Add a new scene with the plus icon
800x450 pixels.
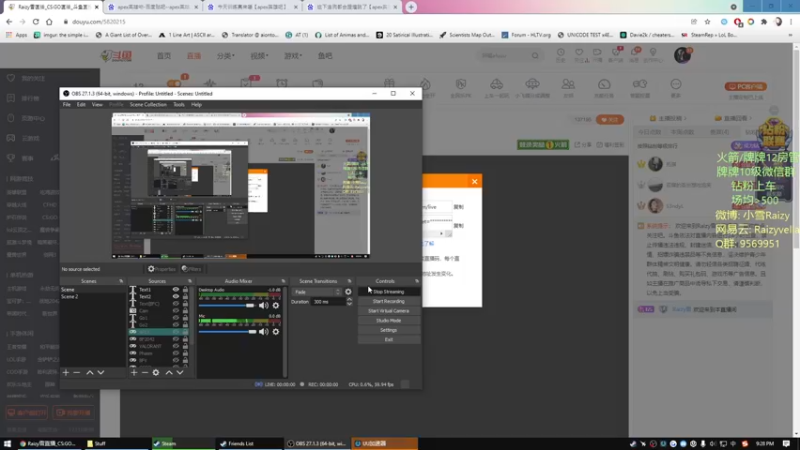coord(66,373)
